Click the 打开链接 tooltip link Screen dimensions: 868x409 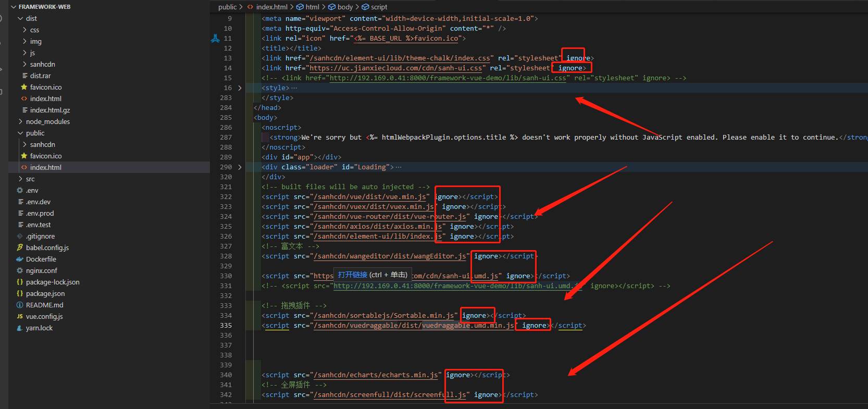tap(353, 275)
